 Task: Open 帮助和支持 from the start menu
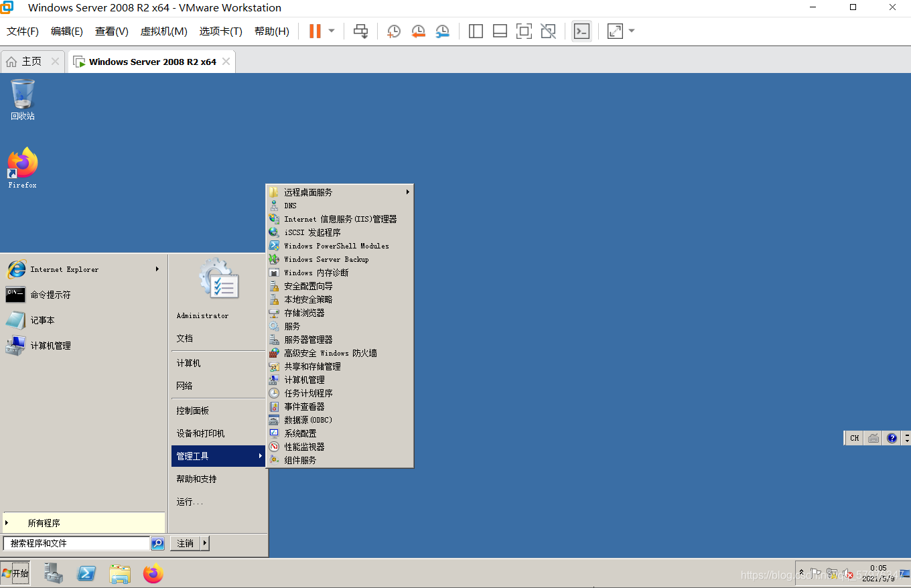[x=196, y=479]
